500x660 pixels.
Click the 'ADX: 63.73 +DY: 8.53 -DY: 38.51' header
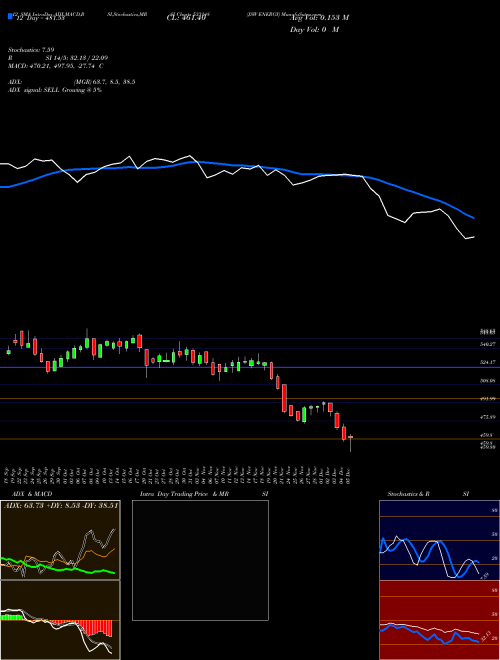point(61,505)
